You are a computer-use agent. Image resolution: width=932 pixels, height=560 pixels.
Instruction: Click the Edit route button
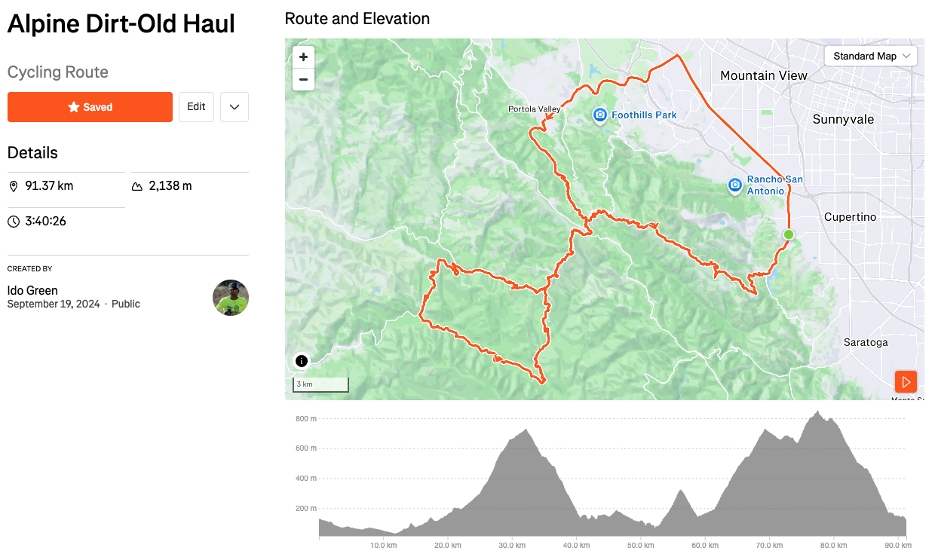(196, 107)
